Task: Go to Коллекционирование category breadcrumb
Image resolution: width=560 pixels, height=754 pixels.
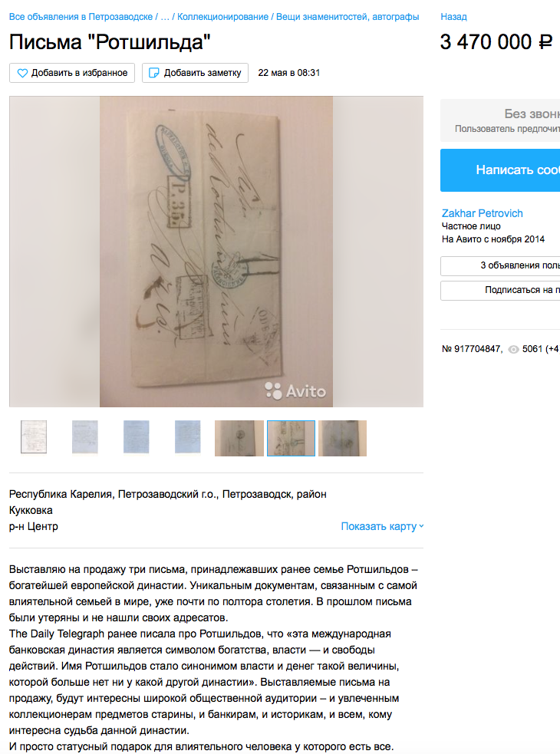Action: pos(222,17)
